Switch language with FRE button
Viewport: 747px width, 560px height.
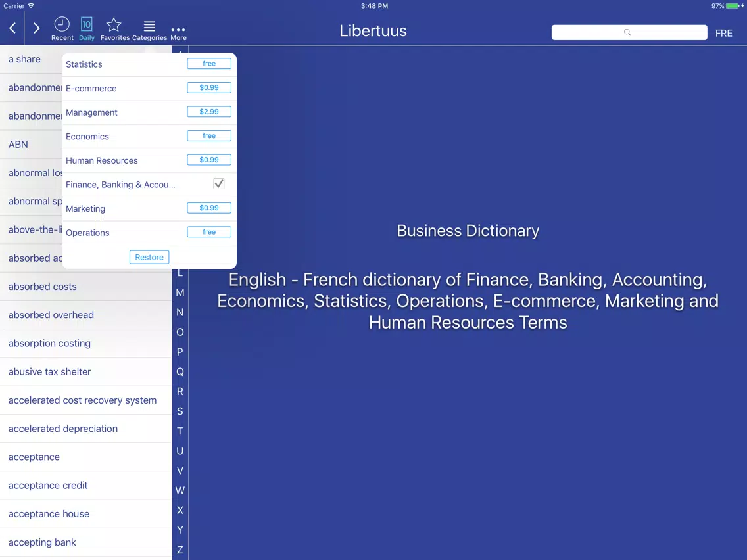[x=723, y=33]
